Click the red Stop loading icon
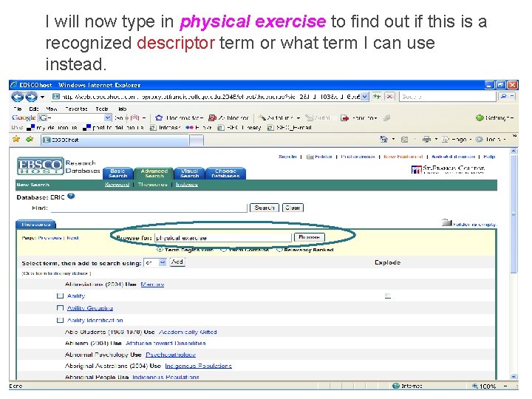 tap(390, 97)
